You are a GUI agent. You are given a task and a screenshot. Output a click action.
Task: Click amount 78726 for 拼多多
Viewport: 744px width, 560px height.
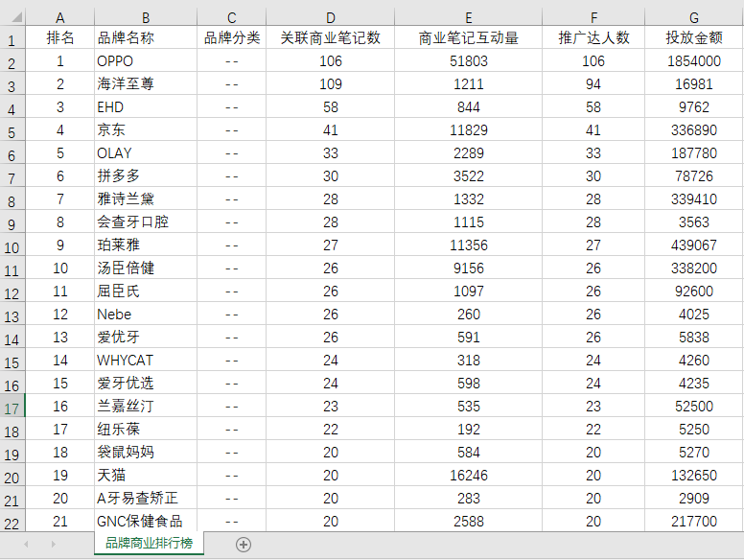click(694, 176)
